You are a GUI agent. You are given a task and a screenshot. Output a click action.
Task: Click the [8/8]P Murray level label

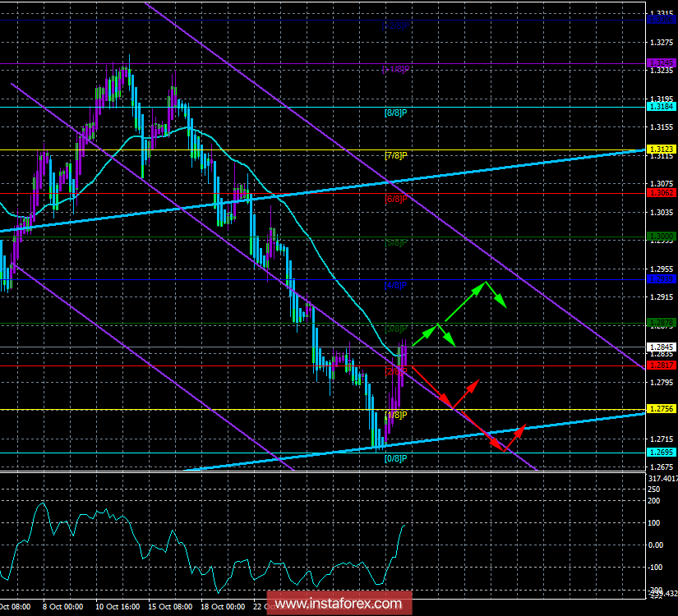point(395,113)
